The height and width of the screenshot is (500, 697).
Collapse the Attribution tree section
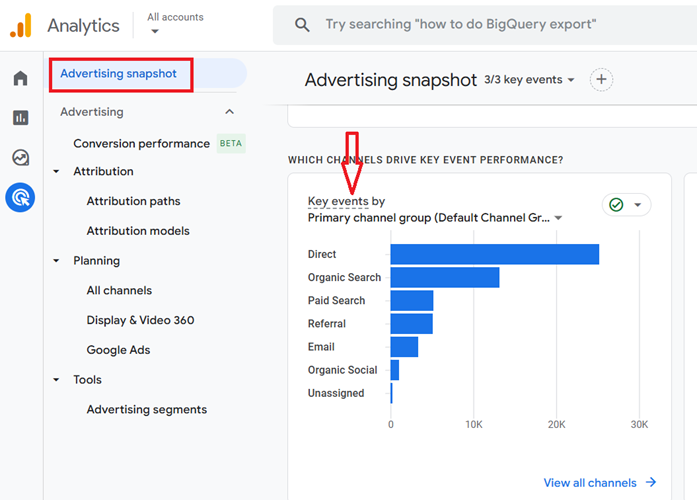tap(57, 172)
